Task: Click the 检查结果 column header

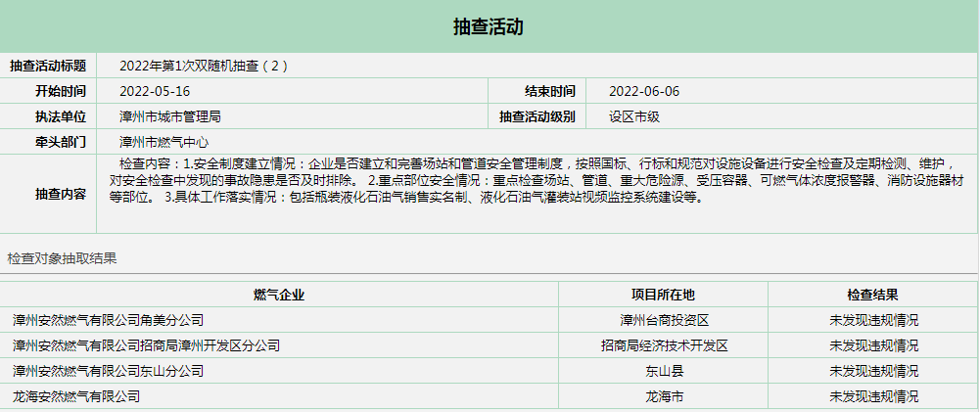Action: [x=872, y=295]
